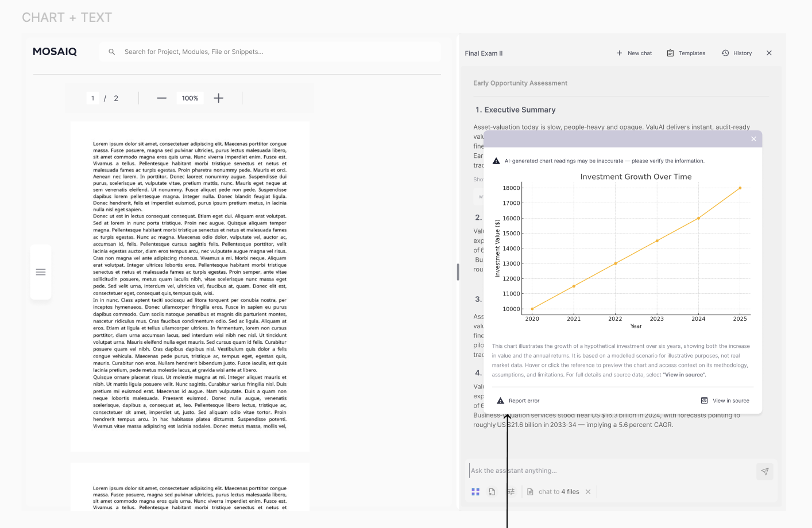Click the warning triangle beside Report error

click(500, 401)
